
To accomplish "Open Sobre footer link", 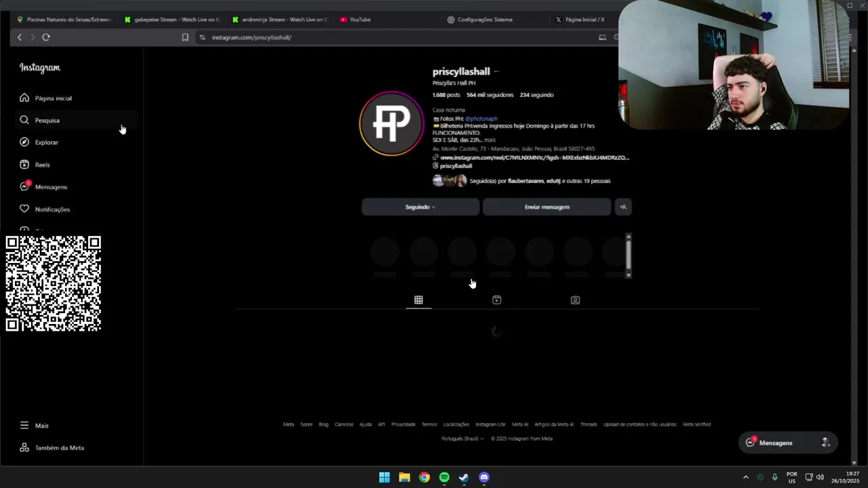I will tap(307, 424).
